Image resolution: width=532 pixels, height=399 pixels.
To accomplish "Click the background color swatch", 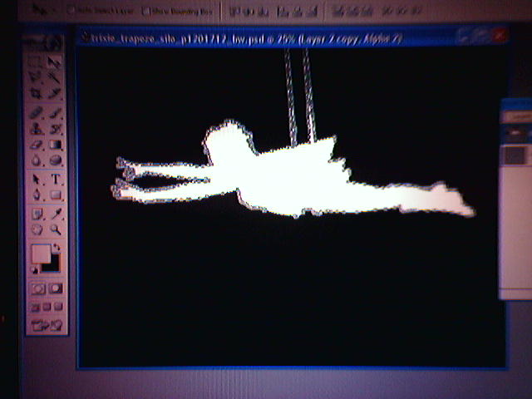I will click(51, 264).
